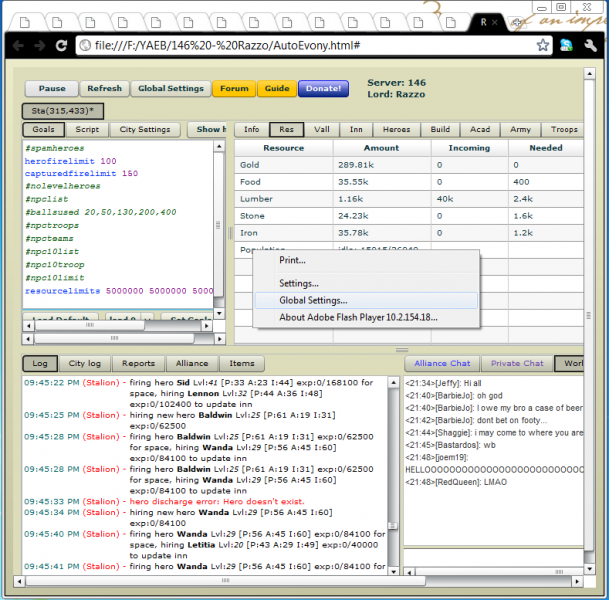Click the address bar URL field
Viewport: 609px width, 600px height.
300,46
